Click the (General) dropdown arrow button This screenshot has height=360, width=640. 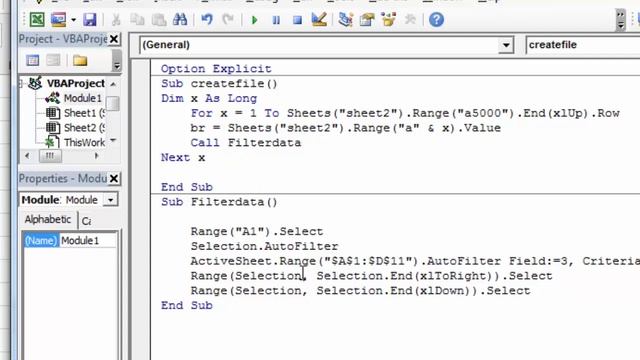[506, 45]
